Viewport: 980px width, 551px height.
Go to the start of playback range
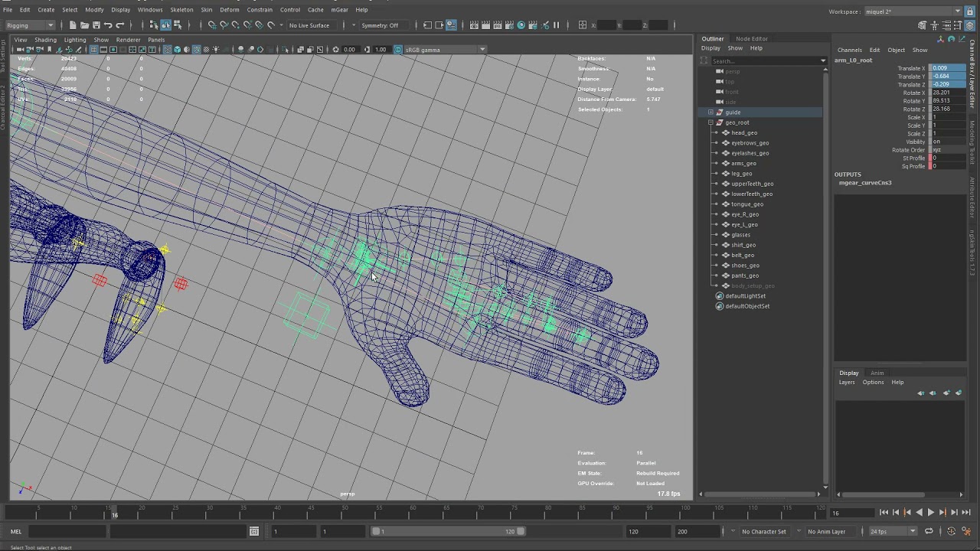[884, 513]
